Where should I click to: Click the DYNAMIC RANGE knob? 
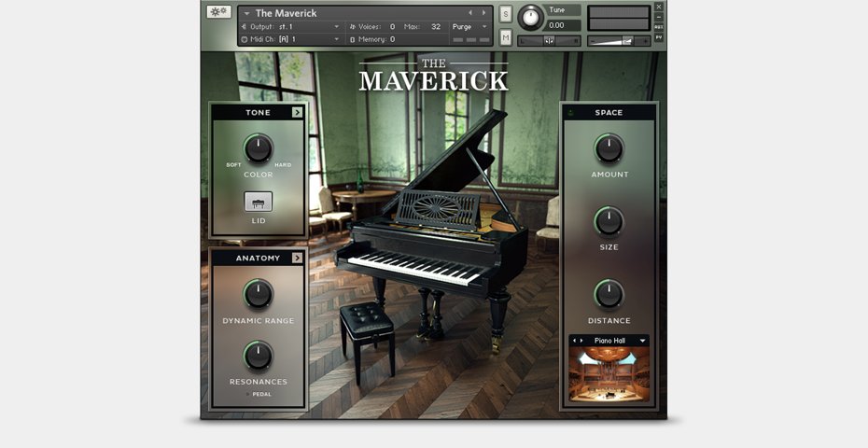[x=259, y=294]
